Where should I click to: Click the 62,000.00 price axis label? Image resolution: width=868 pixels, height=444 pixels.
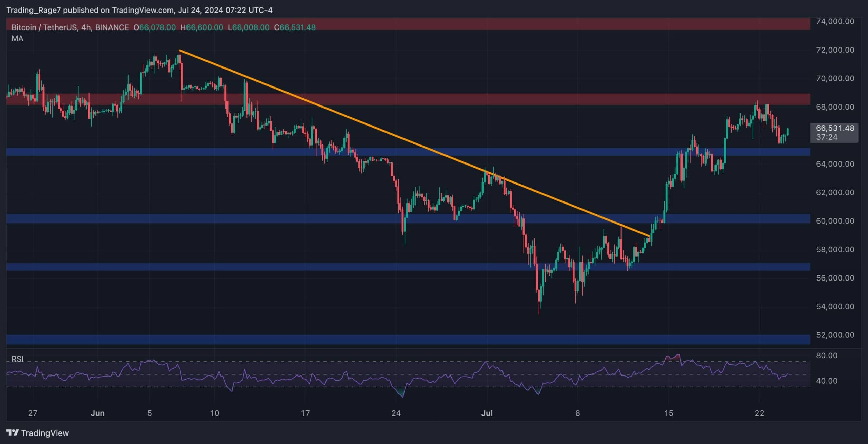835,192
